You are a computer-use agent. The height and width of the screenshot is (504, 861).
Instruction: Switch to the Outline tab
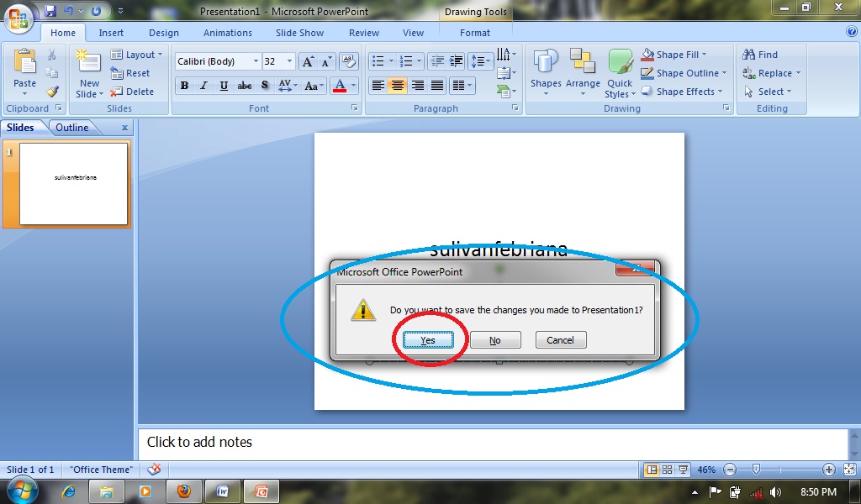pyautogui.click(x=71, y=127)
